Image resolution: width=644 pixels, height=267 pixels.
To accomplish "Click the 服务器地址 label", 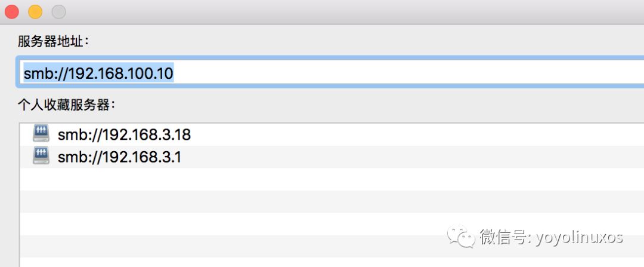I will pyautogui.click(x=54, y=41).
